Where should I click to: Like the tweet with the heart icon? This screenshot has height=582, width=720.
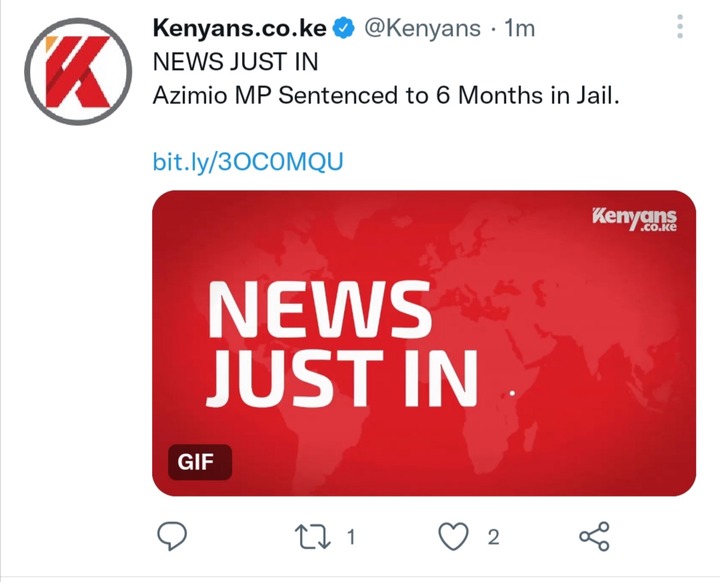[x=454, y=537]
